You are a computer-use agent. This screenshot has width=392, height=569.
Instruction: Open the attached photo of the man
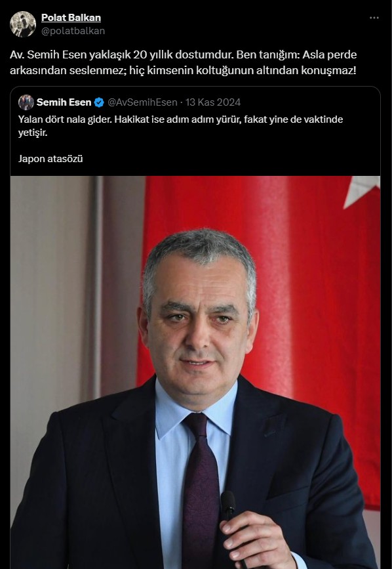click(x=195, y=372)
